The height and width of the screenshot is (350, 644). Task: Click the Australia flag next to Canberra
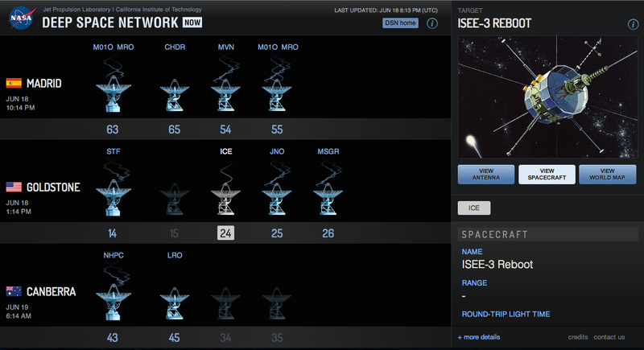(x=14, y=291)
